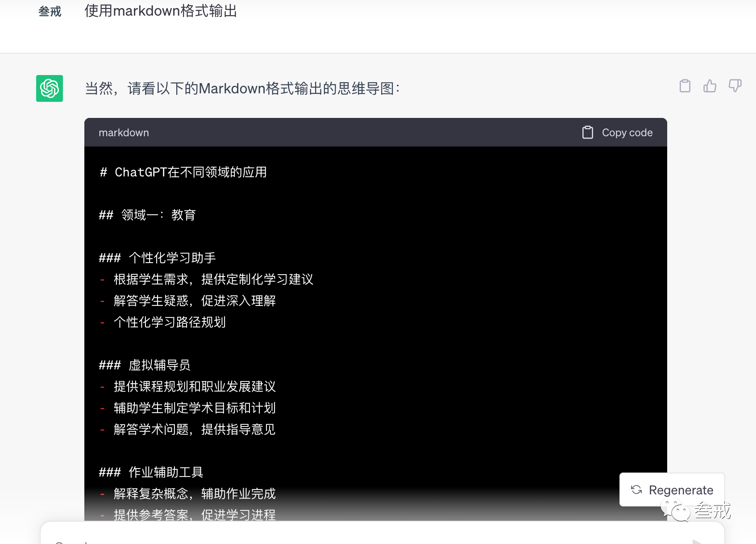Image resolution: width=756 pixels, height=544 pixels.
Task: Select the markdown language label on code block
Action: pyautogui.click(x=124, y=132)
